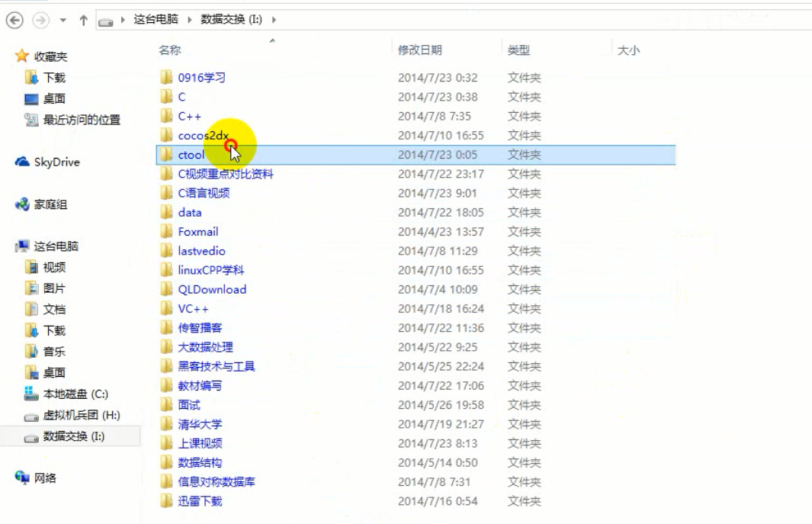Open the recent locations dropdown arrow

[63, 21]
